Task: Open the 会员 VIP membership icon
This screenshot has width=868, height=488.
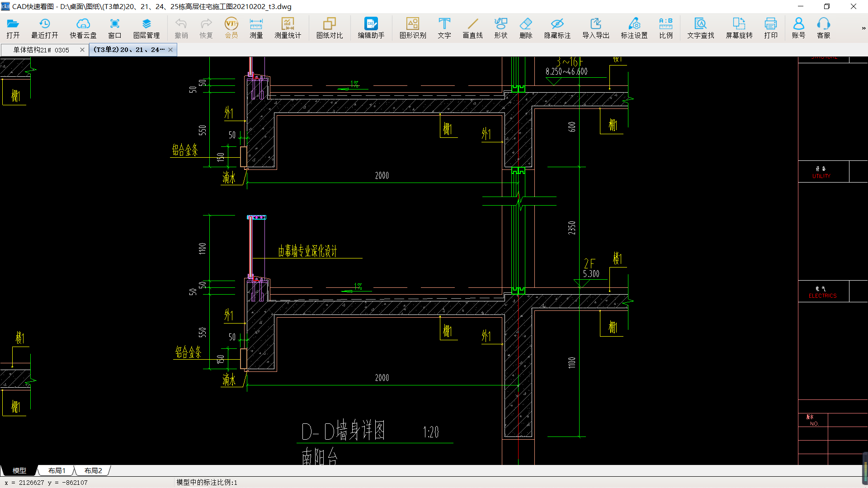Action: click(231, 28)
